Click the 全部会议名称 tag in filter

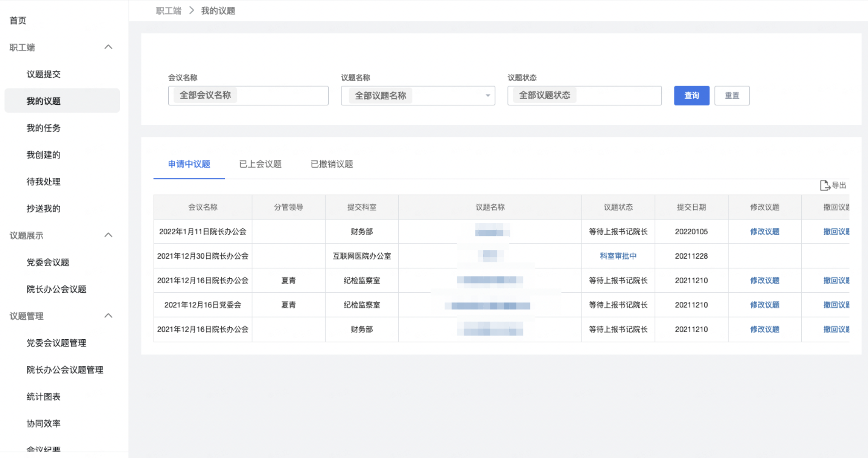click(205, 95)
